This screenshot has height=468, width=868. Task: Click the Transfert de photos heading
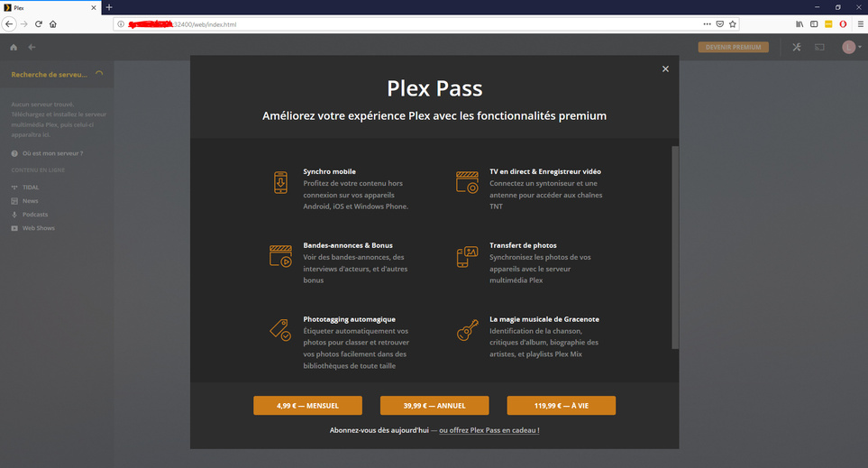click(523, 245)
